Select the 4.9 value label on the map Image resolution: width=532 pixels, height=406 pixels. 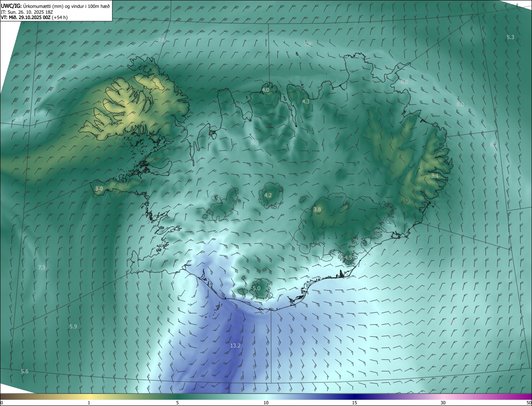point(215,198)
